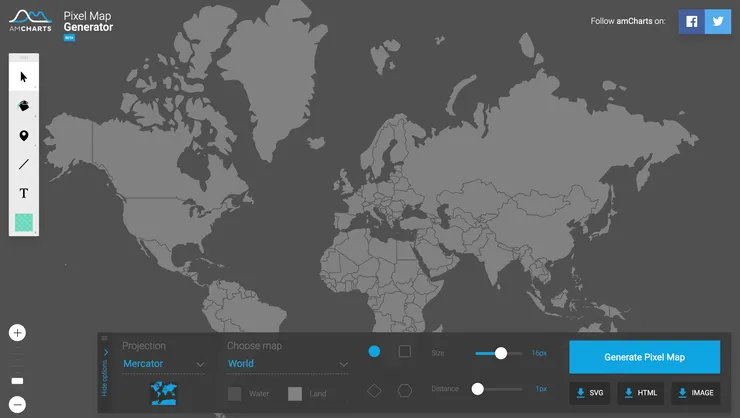
Task: Click the toolbar drag handle at top
Action: [x=24, y=57]
